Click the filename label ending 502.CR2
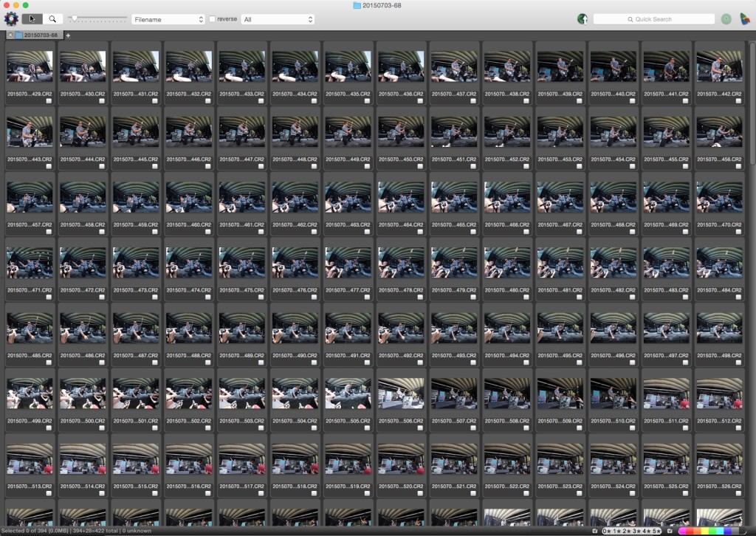The image size is (756, 536). click(x=189, y=421)
